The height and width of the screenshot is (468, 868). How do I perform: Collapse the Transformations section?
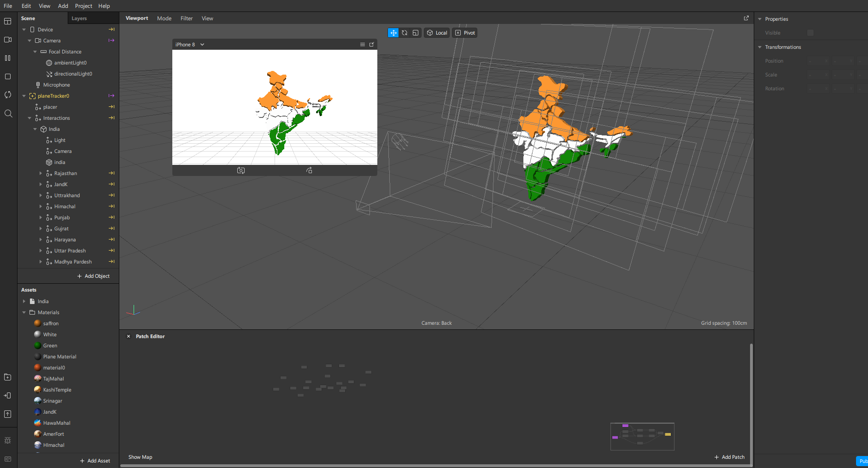click(x=760, y=47)
